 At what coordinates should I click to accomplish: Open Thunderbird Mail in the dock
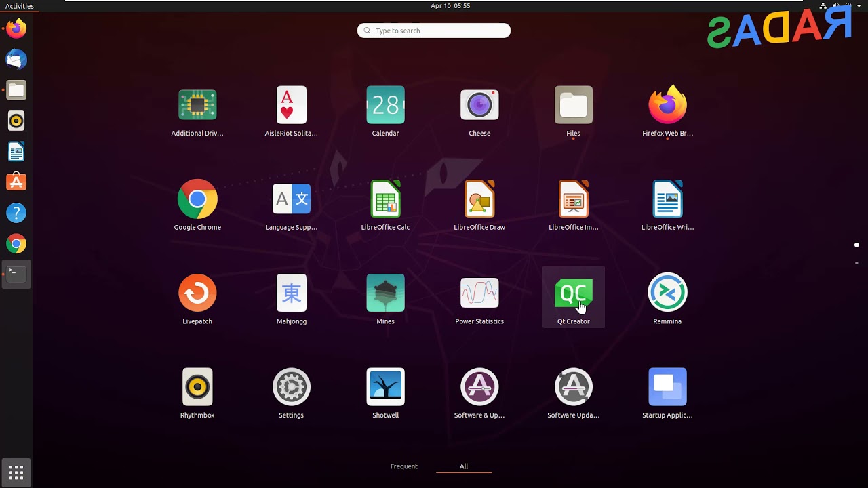pos(16,60)
